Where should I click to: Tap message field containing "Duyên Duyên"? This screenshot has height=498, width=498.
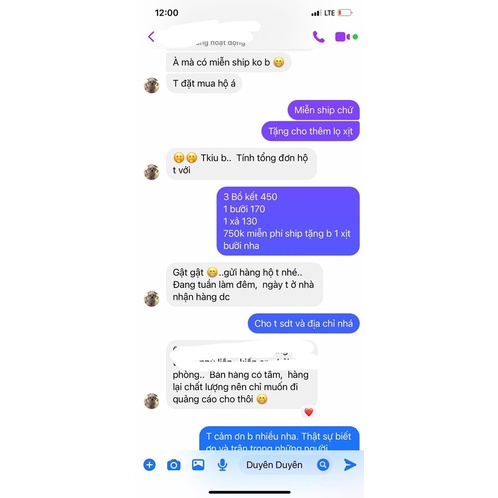tap(286, 465)
